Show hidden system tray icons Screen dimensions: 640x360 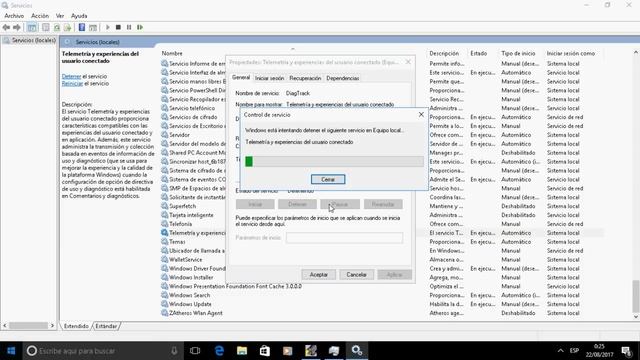click(560, 351)
